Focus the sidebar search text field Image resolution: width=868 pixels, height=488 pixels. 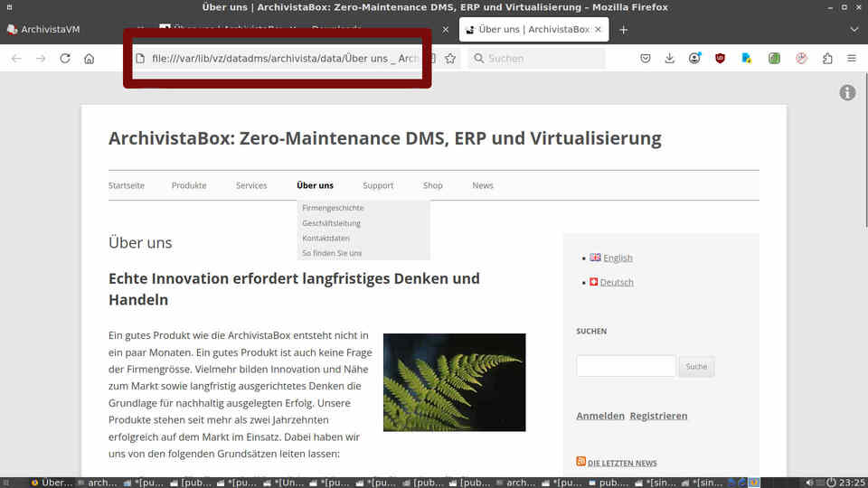[626, 366]
